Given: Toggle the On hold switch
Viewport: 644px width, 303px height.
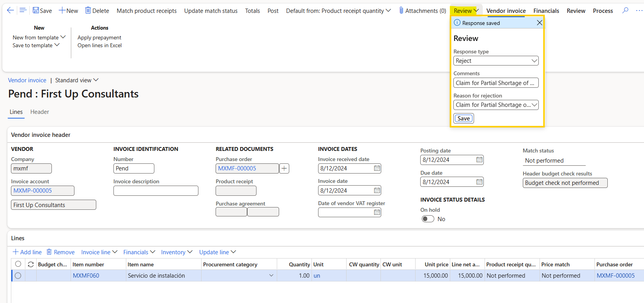Looking at the screenshot, I should pyautogui.click(x=428, y=219).
